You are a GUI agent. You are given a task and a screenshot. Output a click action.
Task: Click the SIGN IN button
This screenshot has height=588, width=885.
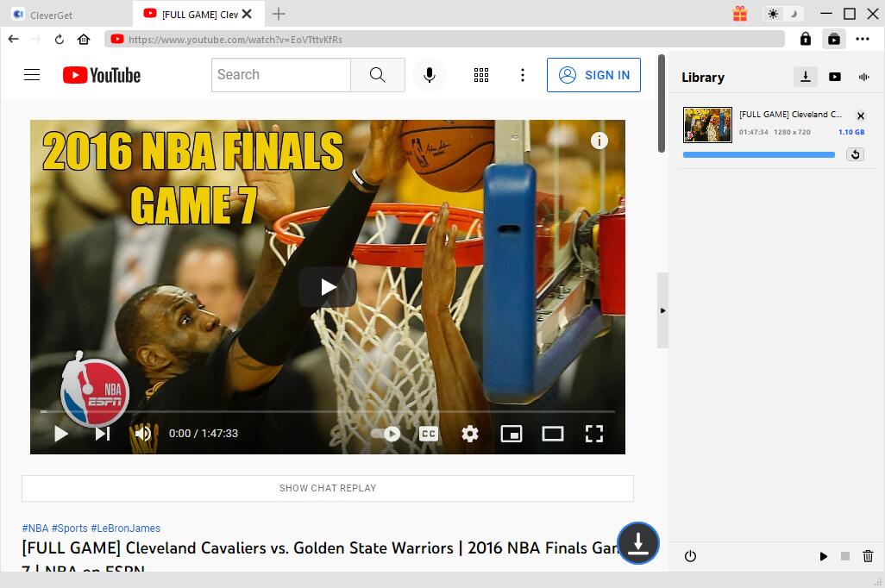[x=593, y=75]
